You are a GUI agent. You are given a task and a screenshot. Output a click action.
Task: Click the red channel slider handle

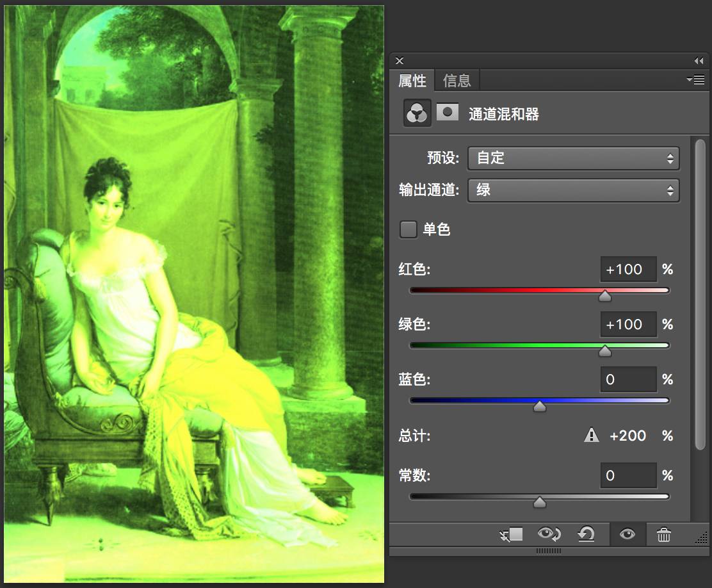pyautogui.click(x=605, y=297)
